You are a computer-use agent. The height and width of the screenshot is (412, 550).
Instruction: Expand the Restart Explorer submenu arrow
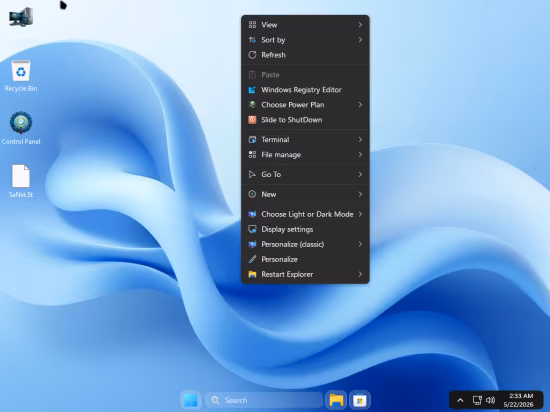point(360,274)
